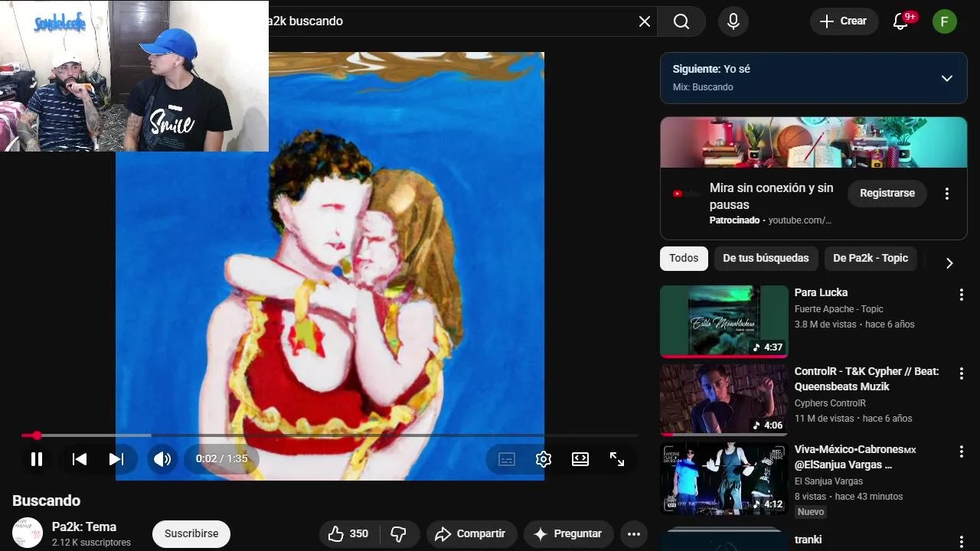Viewport: 980px width, 551px height.
Task: Open the sponsored ad's three-dot menu
Action: coord(947,194)
